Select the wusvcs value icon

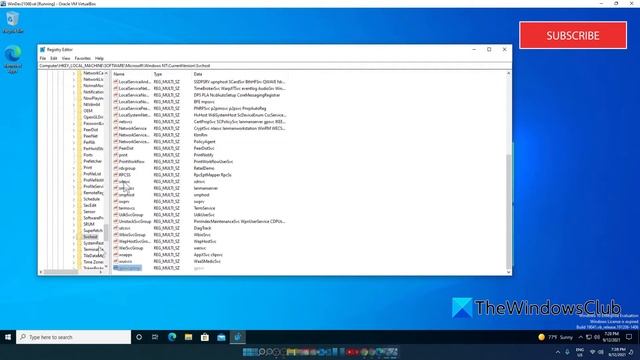(116, 261)
